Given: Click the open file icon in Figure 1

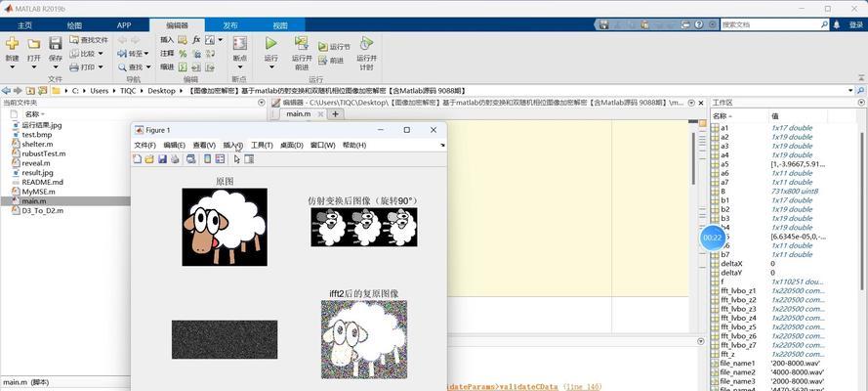Looking at the screenshot, I should pos(149,159).
